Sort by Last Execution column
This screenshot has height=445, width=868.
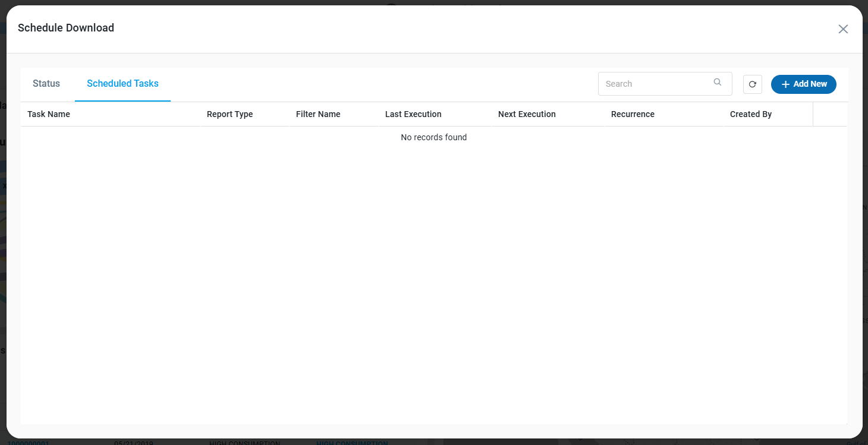413,114
